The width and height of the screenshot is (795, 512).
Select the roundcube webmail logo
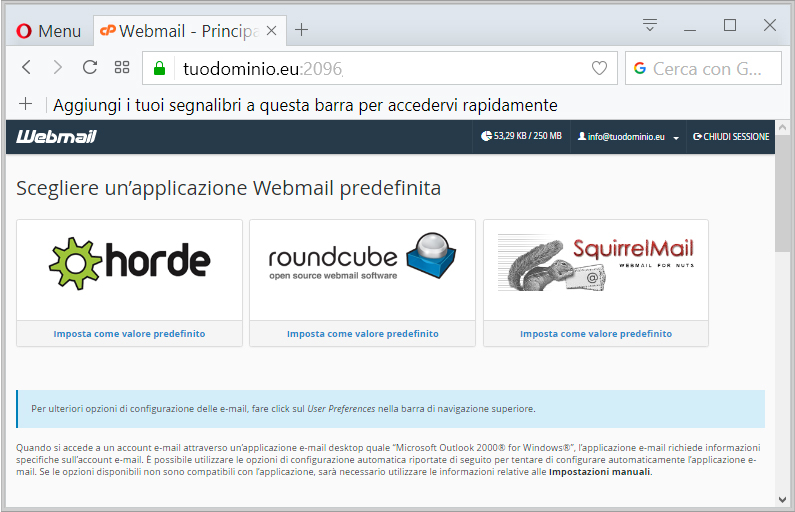click(x=362, y=256)
